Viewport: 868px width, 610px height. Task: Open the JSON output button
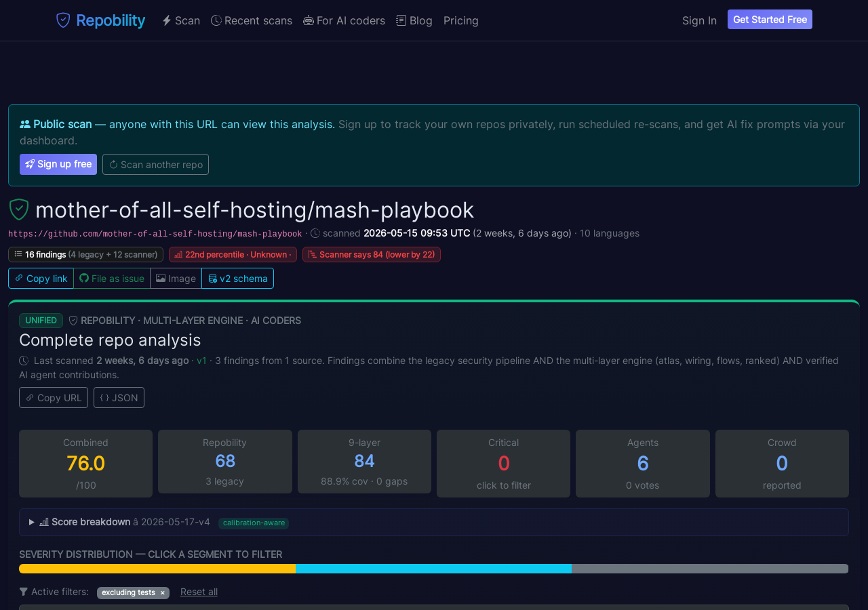[x=119, y=397]
